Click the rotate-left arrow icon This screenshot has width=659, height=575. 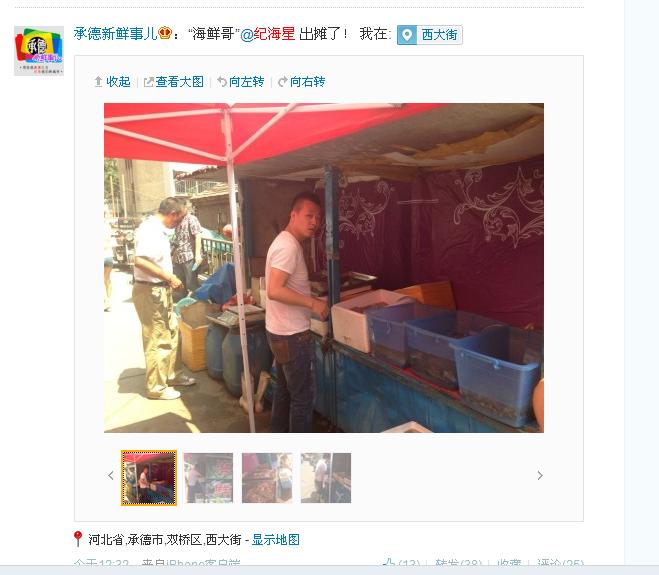click(x=222, y=82)
